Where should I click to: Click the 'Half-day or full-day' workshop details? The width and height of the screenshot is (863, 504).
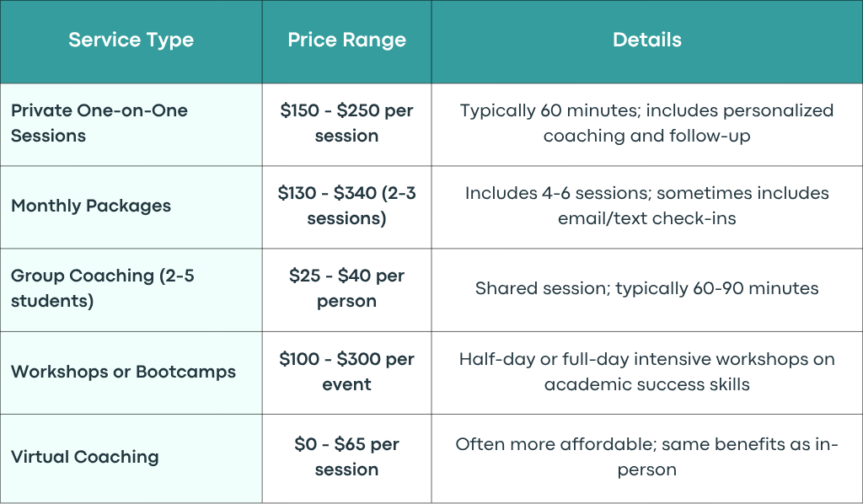646,372
